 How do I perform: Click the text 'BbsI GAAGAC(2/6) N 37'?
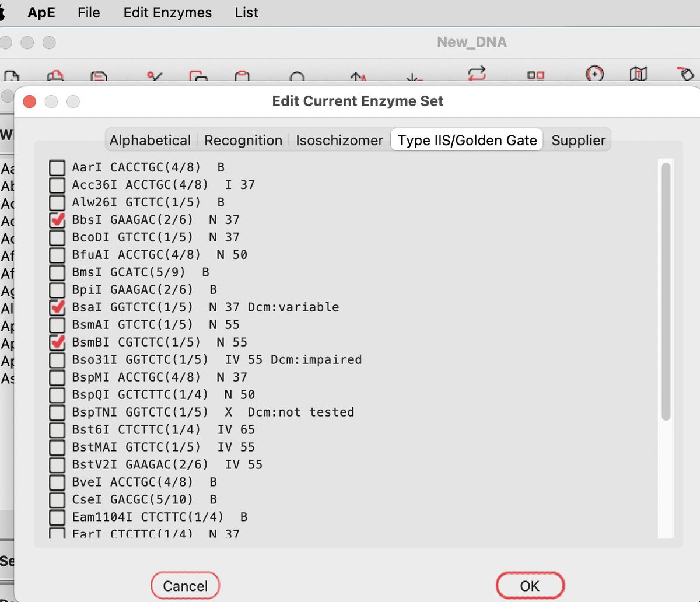156,220
